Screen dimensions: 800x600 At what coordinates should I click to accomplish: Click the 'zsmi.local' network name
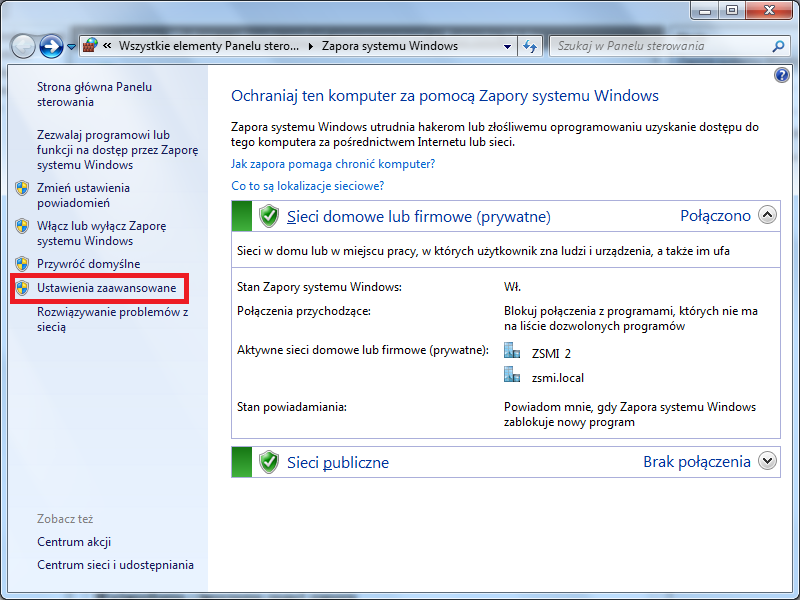pos(558,378)
